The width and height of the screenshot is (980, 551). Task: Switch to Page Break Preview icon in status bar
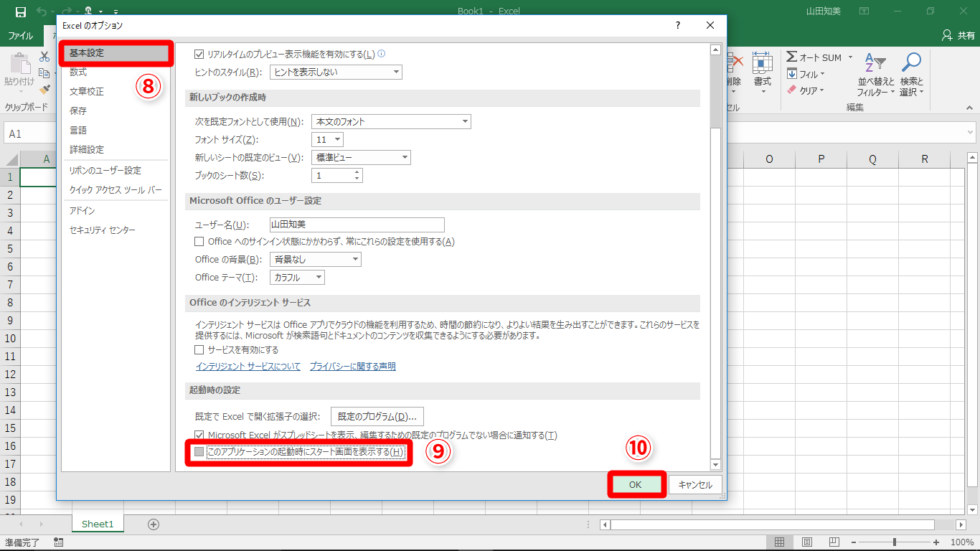tap(834, 542)
